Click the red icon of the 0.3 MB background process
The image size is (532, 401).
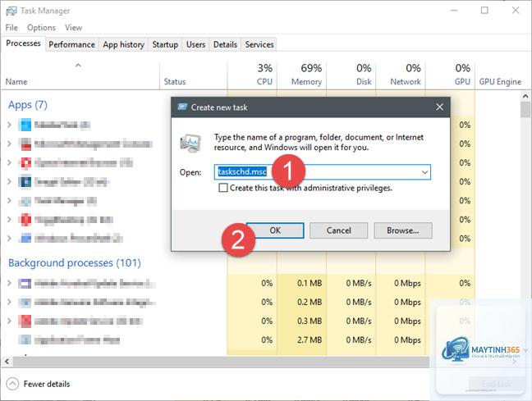(x=25, y=321)
